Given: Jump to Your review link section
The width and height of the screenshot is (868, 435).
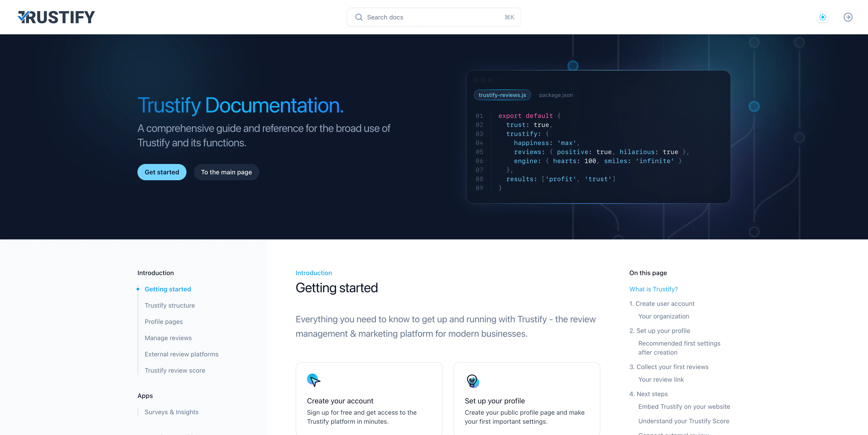Looking at the screenshot, I should pyautogui.click(x=661, y=379).
